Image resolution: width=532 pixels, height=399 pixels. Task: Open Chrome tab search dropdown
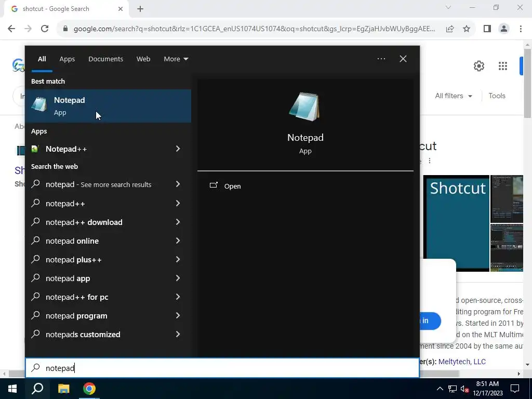pyautogui.click(x=448, y=7)
